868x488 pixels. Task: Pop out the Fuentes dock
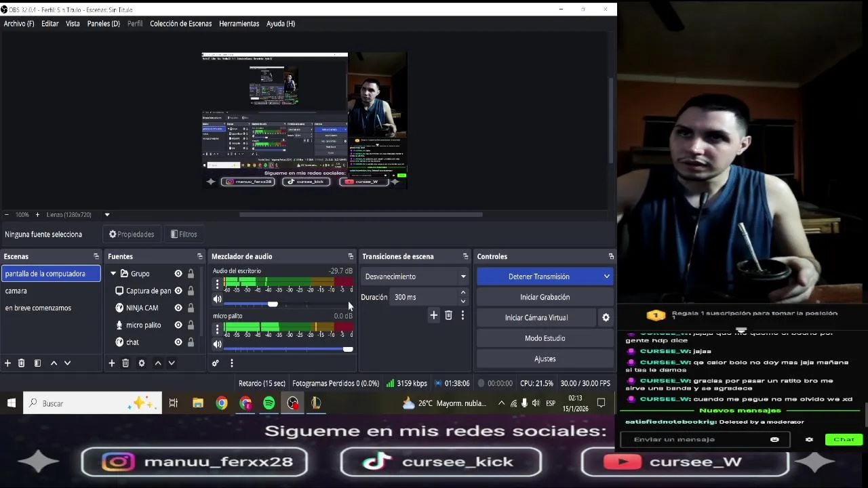[200, 256]
